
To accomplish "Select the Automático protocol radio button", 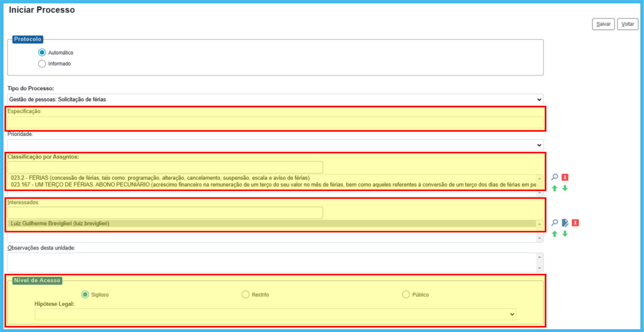I will tap(42, 53).
